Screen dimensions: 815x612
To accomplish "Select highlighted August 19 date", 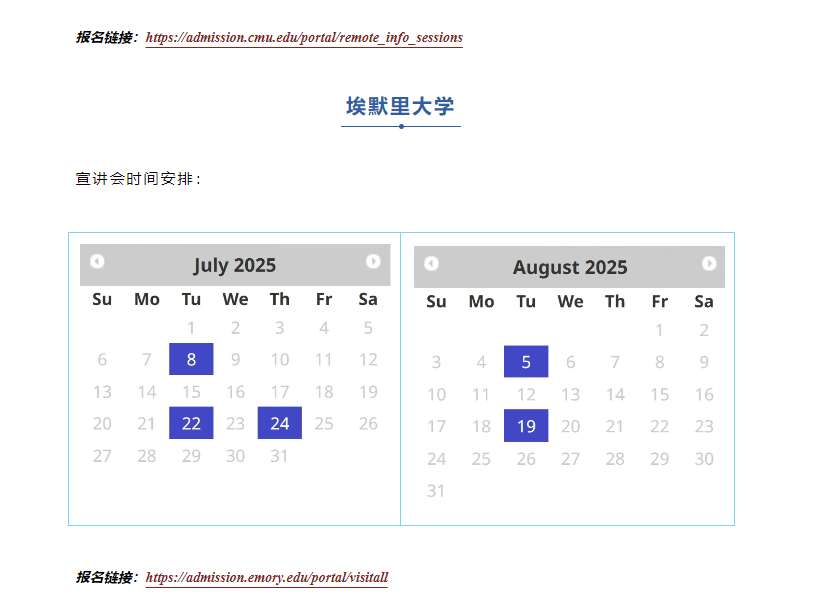I will click(526, 425).
